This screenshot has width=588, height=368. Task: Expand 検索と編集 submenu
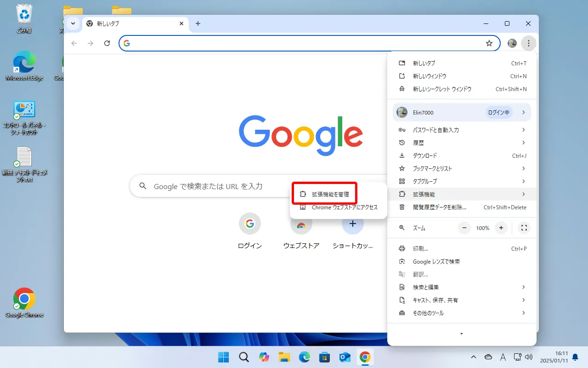(x=462, y=287)
